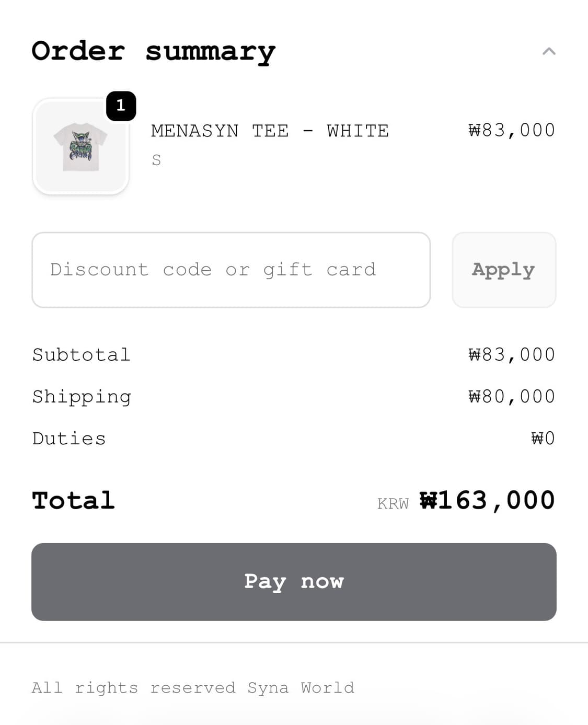Image resolution: width=588 pixels, height=725 pixels.
Task: Click the item price ₩83,000 beside product
Action: click(511, 130)
